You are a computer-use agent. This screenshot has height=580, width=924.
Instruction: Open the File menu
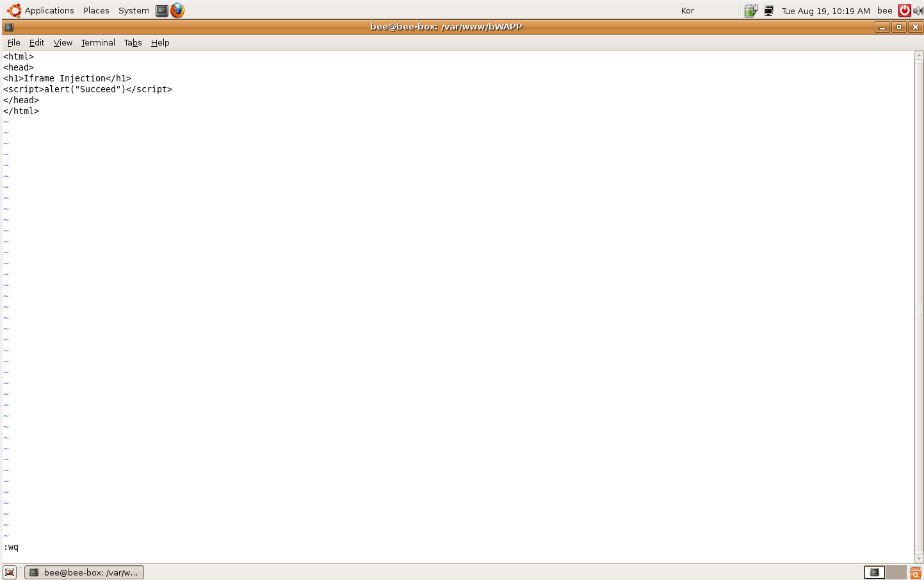13,42
